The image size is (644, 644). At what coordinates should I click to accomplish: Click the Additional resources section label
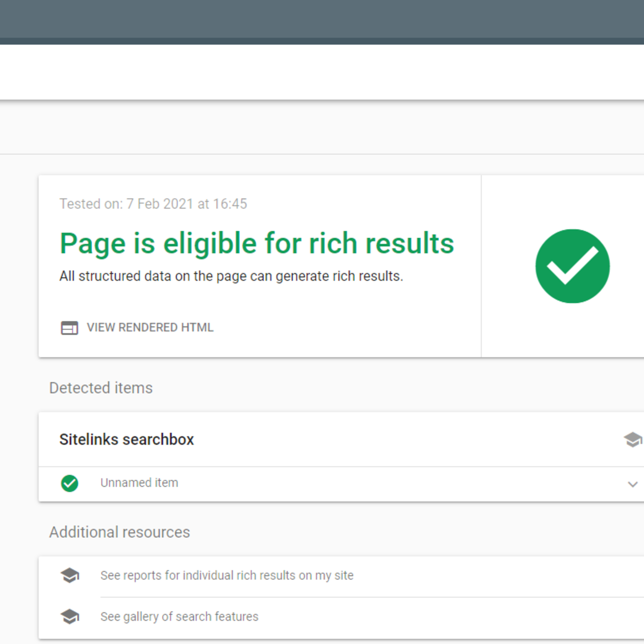(x=119, y=532)
